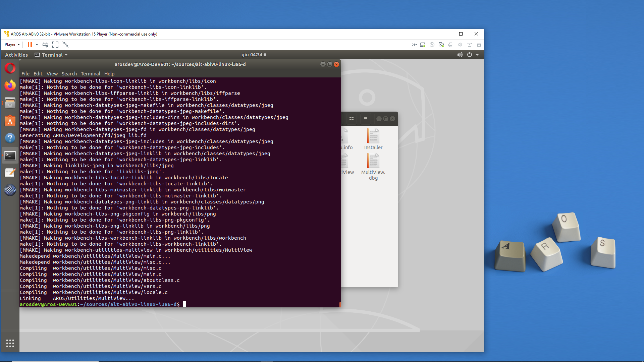Open the terminal View menu
The image size is (644, 362).
point(52,74)
